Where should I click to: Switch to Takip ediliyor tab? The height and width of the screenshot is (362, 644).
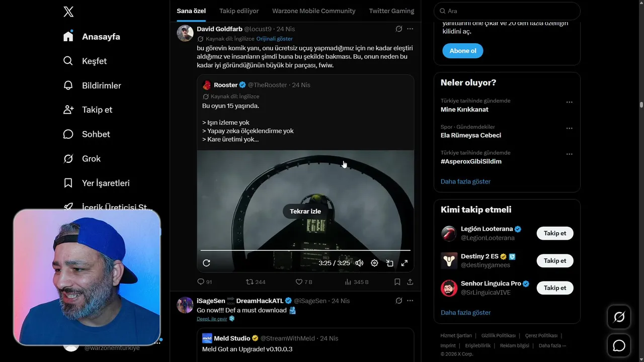pos(239,11)
